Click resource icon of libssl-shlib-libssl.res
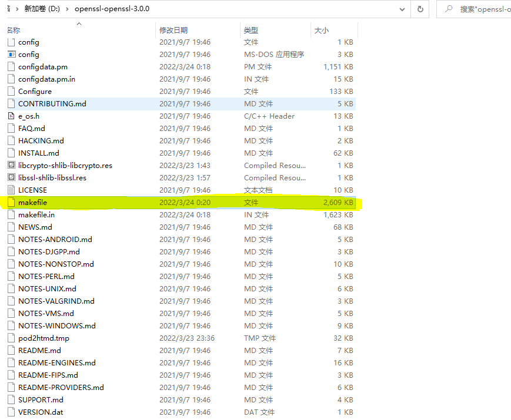The image size is (511, 420). tap(11, 178)
